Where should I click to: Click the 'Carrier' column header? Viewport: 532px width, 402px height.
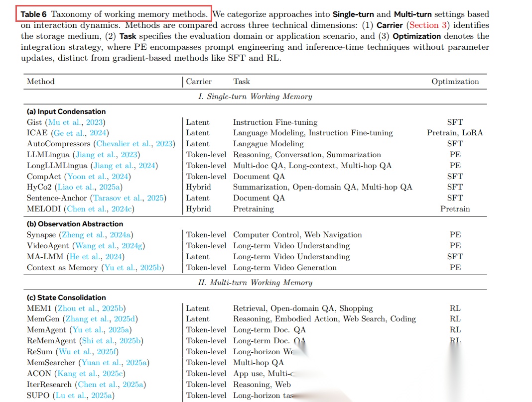[x=199, y=82]
